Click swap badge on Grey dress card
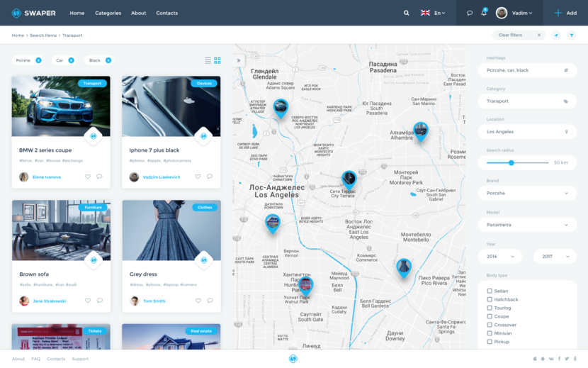 point(204,260)
